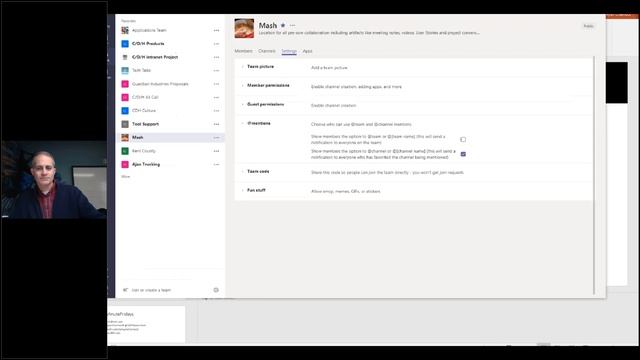Viewport: 640px width, 360px height.
Task: Toggle the favorite star beside Mash title
Action: click(x=283, y=25)
